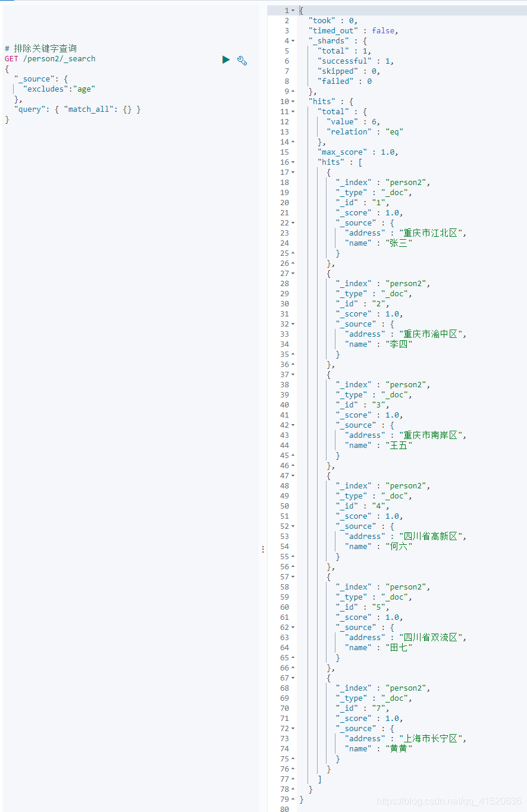Fold the last hit object at line 67
527x812 pixels.
pos(293,678)
